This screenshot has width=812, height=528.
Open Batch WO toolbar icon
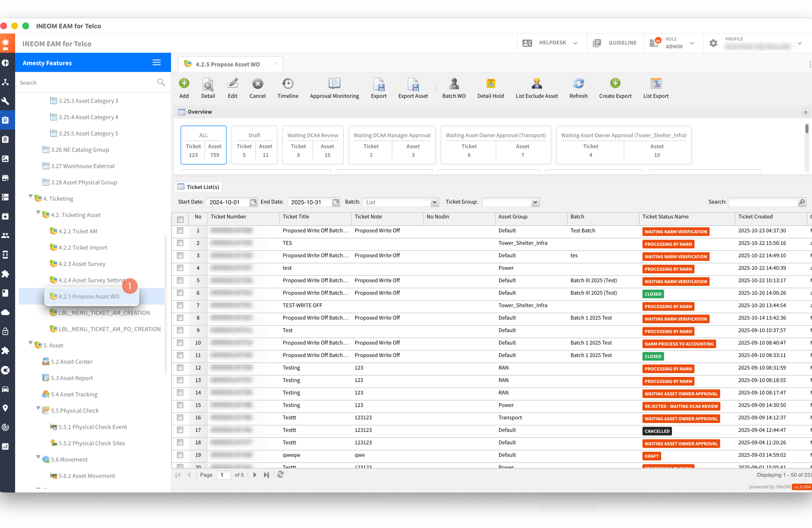point(454,84)
